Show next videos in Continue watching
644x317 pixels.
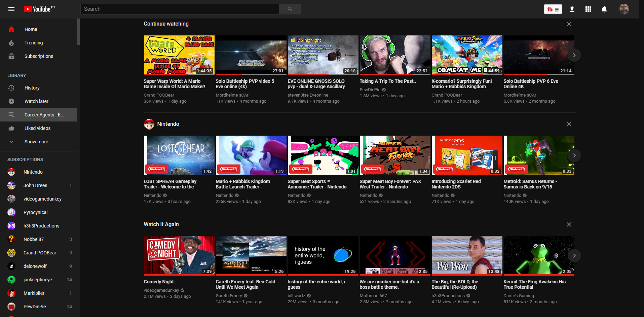point(574,55)
